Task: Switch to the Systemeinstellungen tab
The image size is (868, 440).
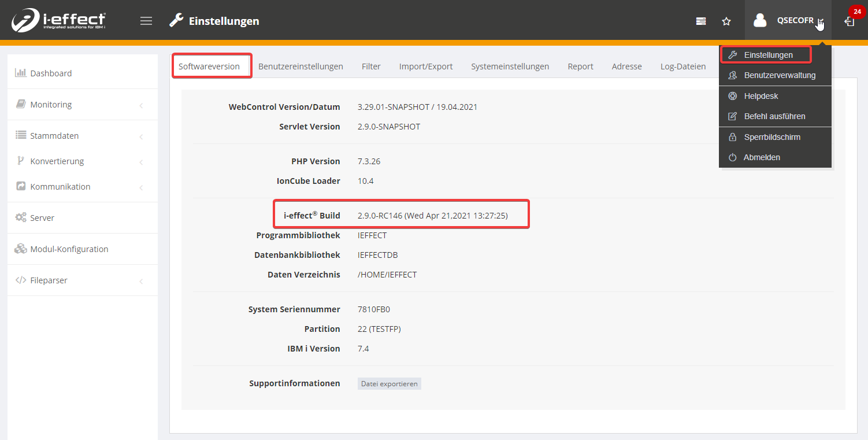Action: [510, 66]
